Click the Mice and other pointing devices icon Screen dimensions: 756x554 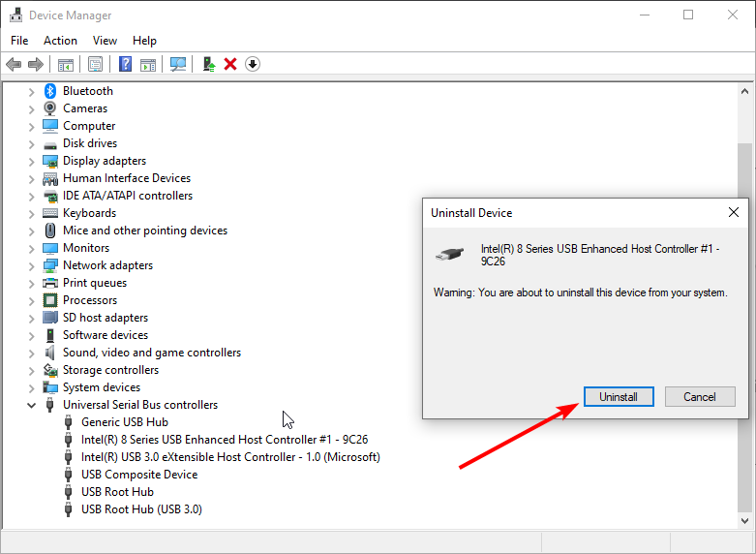pos(50,231)
